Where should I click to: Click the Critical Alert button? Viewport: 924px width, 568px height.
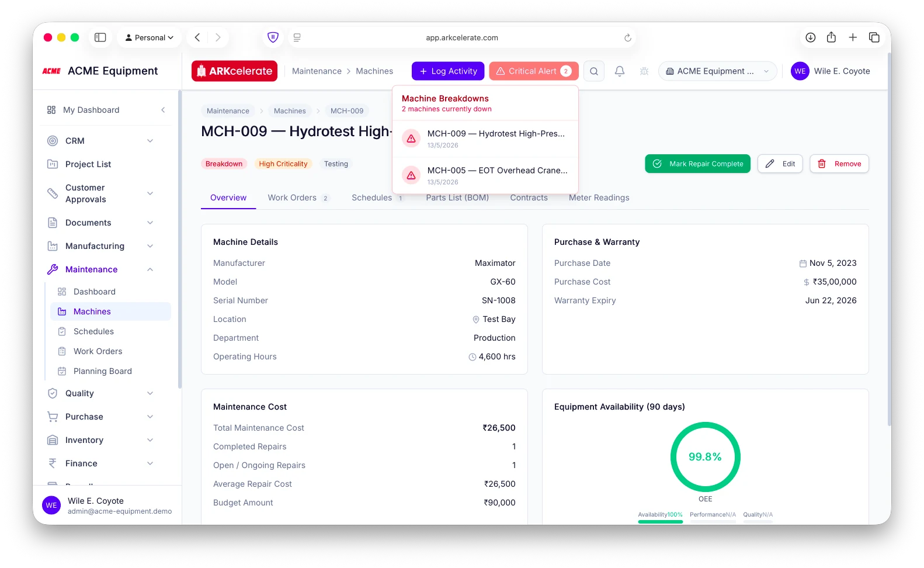point(534,71)
